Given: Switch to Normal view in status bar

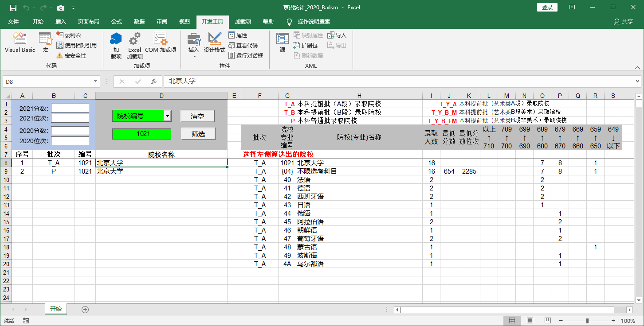Looking at the screenshot, I should [x=512, y=321].
